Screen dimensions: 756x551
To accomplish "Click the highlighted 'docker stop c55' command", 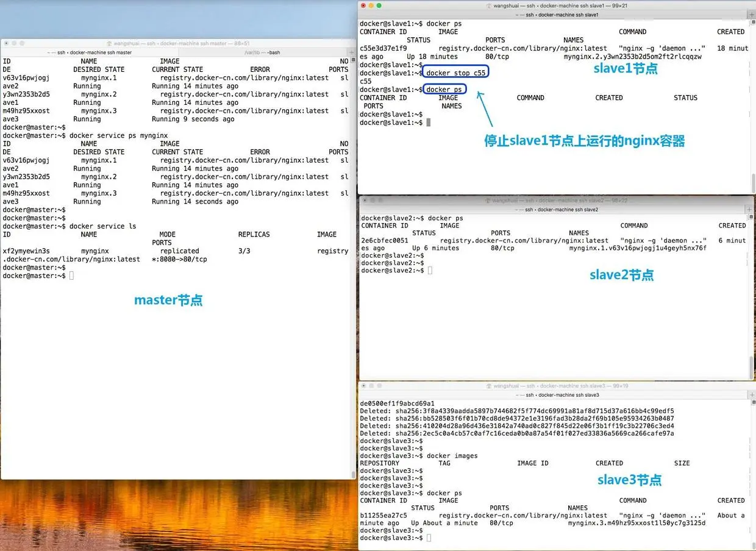I will click(x=456, y=73).
